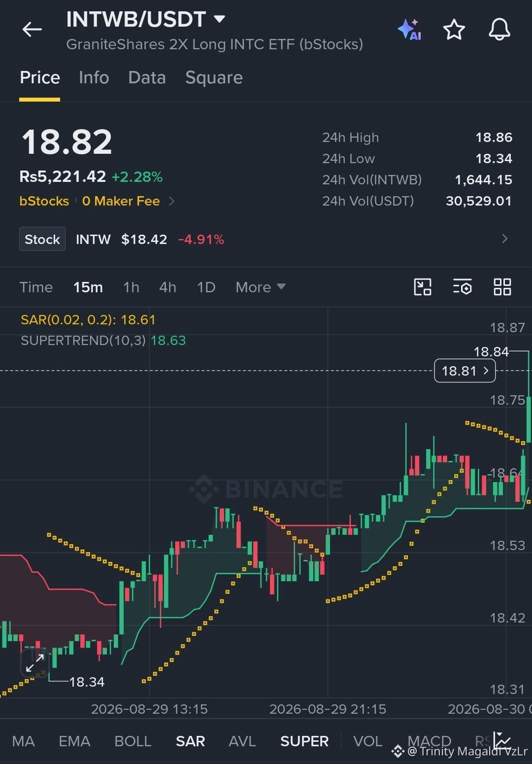This screenshot has width=532, height=764.
Task: Tap the 0 Maker Fee link
Action: click(x=121, y=201)
